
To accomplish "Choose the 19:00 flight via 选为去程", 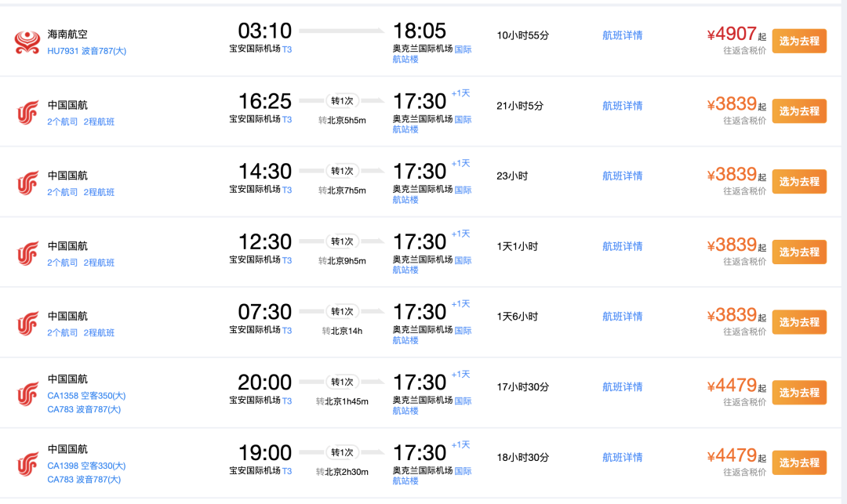I will 799,463.
